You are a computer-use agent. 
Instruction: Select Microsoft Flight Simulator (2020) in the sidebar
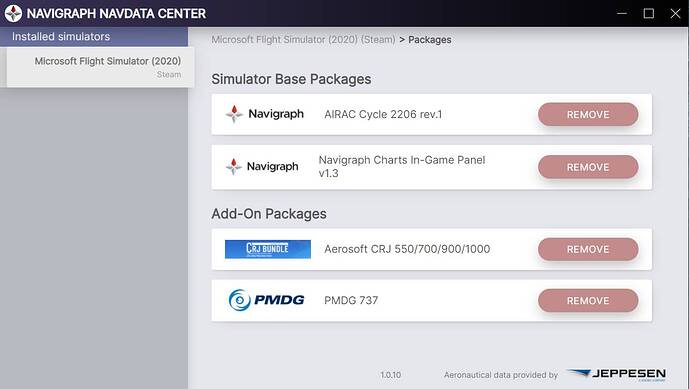pyautogui.click(x=101, y=67)
